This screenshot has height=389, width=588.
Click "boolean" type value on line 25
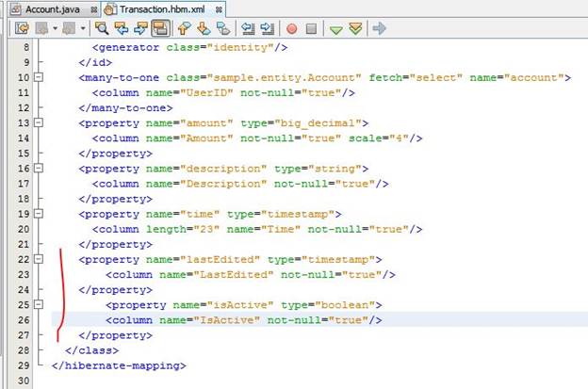click(x=345, y=305)
